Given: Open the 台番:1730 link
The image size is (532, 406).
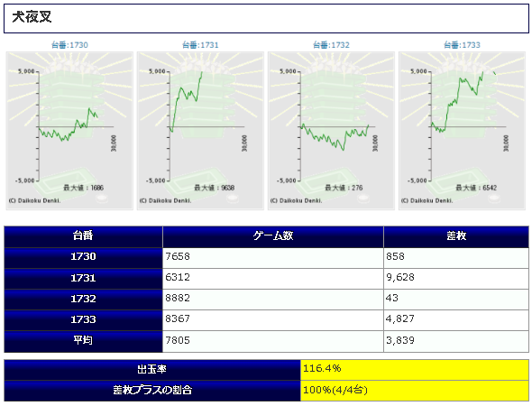Looking at the screenshot, I should 69,45.
